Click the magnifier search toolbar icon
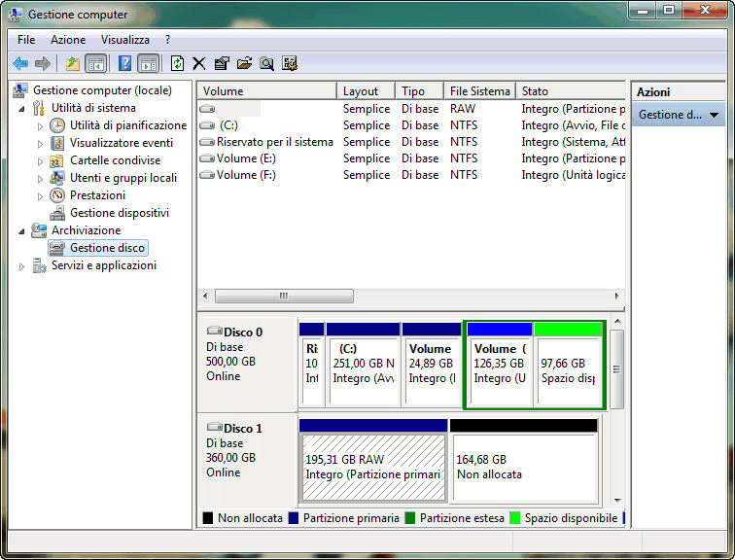Image resolution: width=735 pixels, height=560 pixels. 266,63
